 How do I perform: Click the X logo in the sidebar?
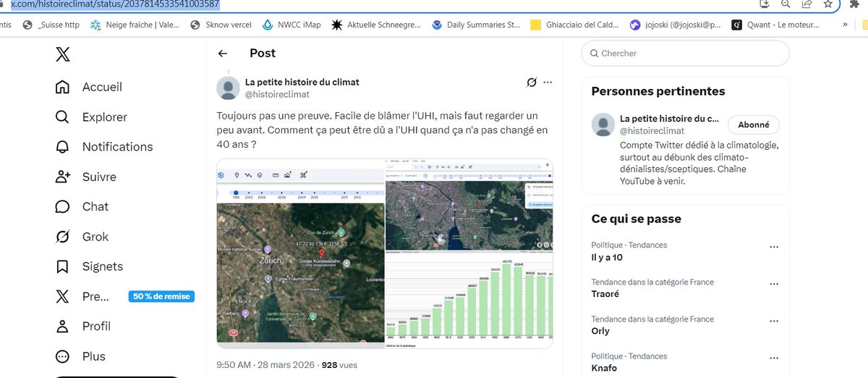click(x=62, y=53)
